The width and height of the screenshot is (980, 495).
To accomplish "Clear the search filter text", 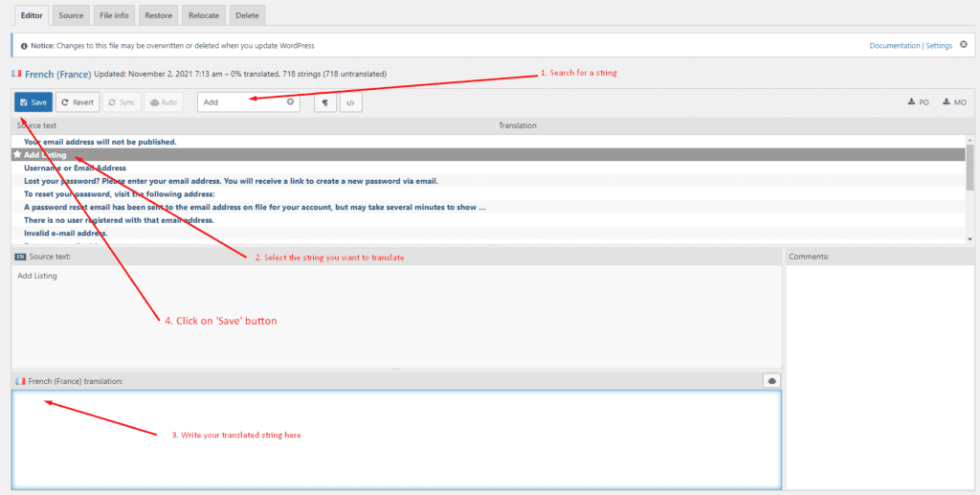I will point(290,101).
